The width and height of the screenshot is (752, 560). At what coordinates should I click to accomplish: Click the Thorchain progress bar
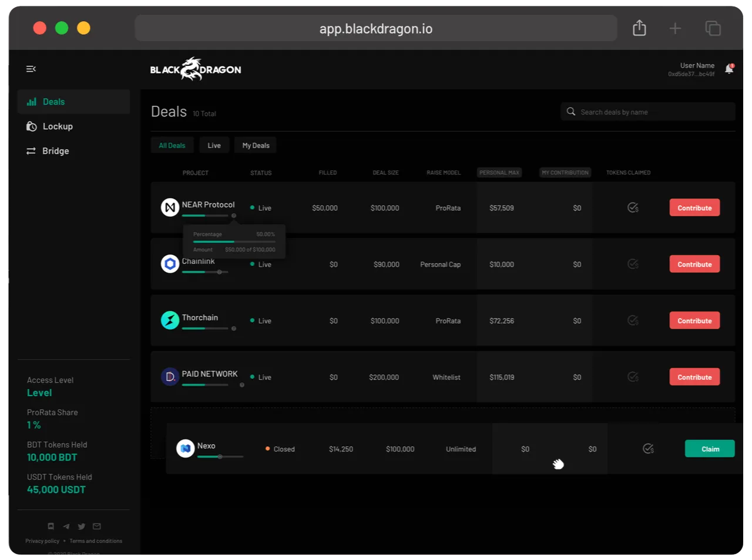coord(205,328)
